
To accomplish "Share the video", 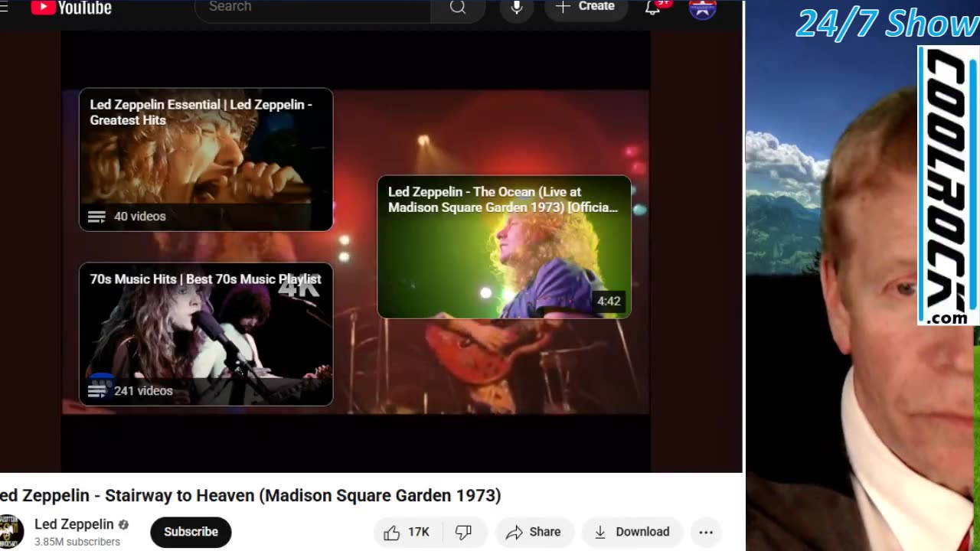I will [x=534, y=532].
